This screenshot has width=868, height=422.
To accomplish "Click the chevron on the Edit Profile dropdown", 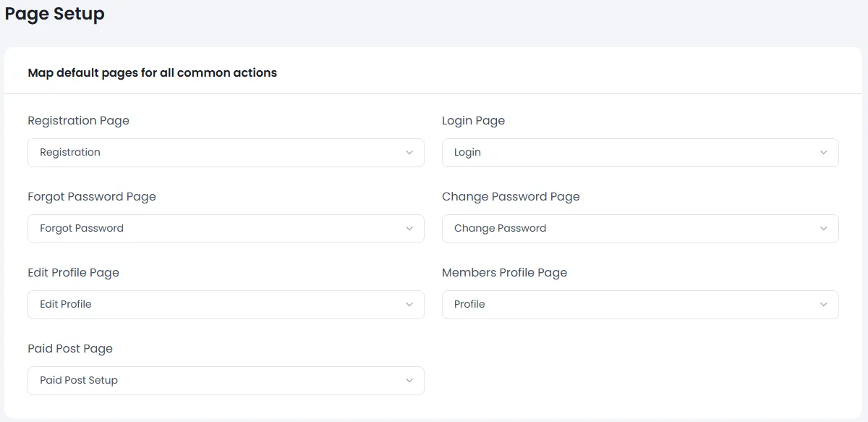I will point(410,304).
